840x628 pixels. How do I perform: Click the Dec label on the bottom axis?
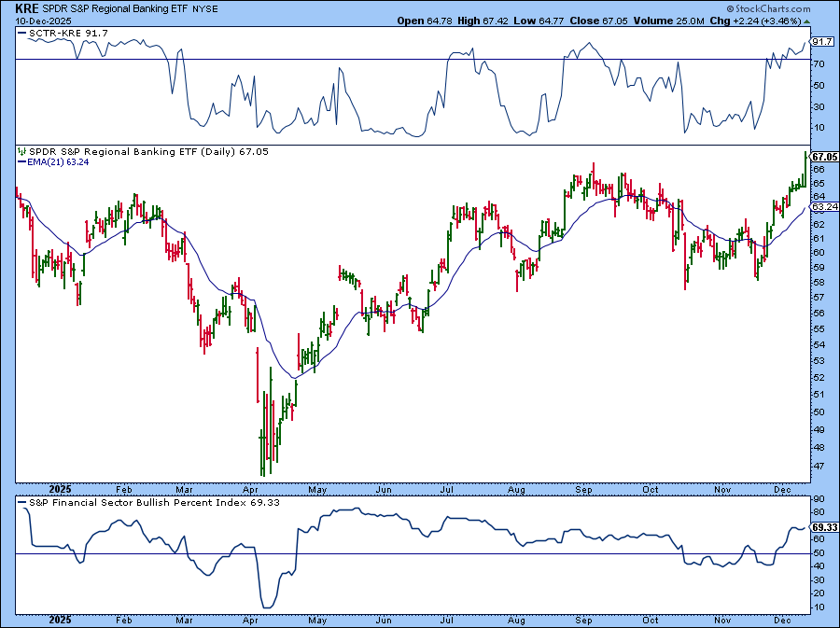(x=782, y=619)
